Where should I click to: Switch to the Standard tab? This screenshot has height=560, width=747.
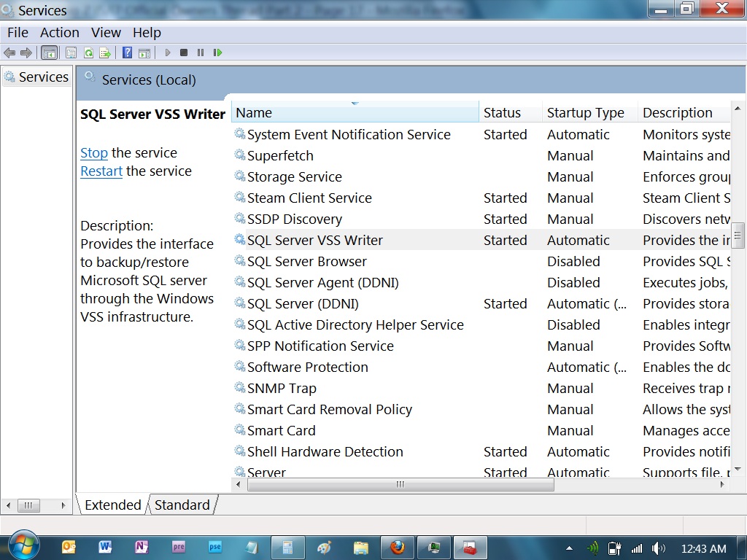pos(182,505)
